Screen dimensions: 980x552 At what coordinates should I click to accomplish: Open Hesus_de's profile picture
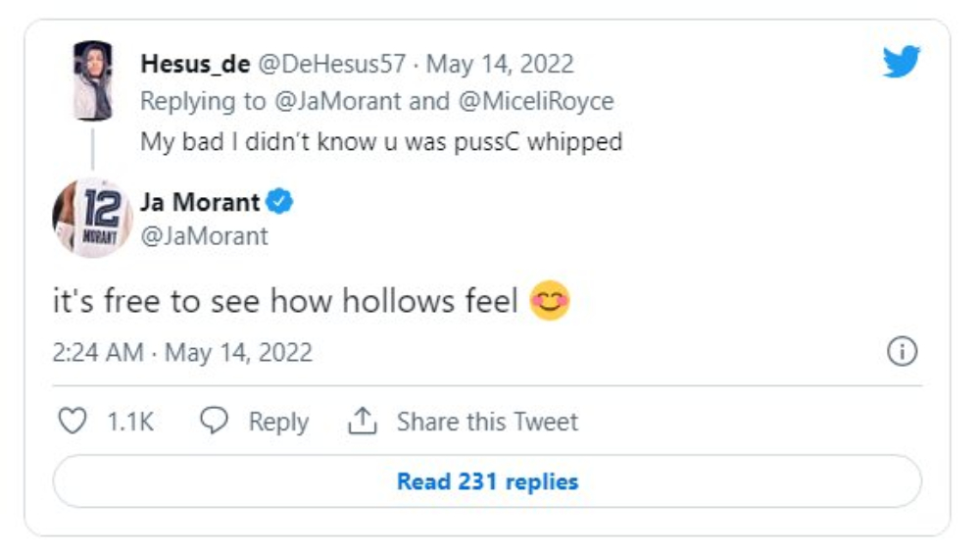point(93,80)
